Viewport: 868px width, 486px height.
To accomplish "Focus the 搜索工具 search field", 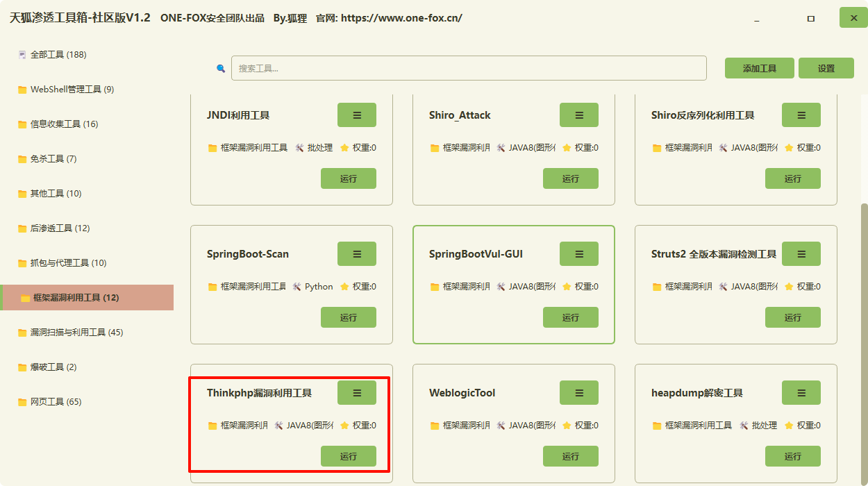I will [469, 68].
